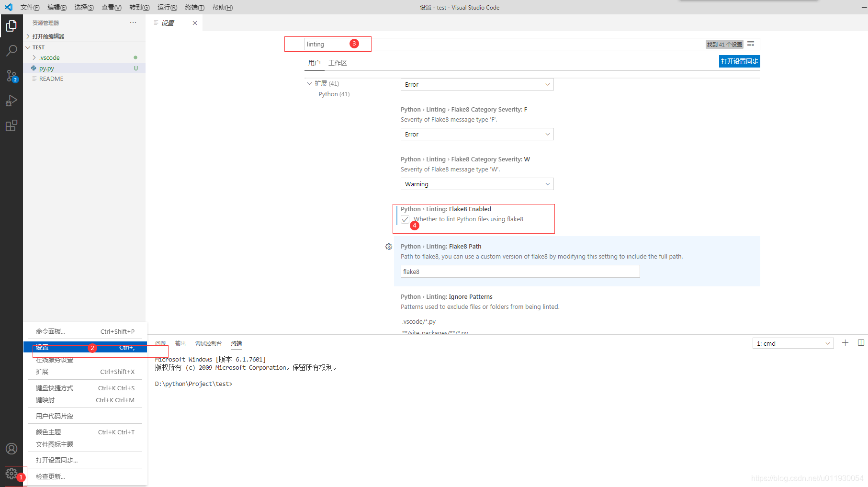The height and width of the screenshot is (487, 868).
Task: Click the Manage gear icon
Action: tap(11, 474)
